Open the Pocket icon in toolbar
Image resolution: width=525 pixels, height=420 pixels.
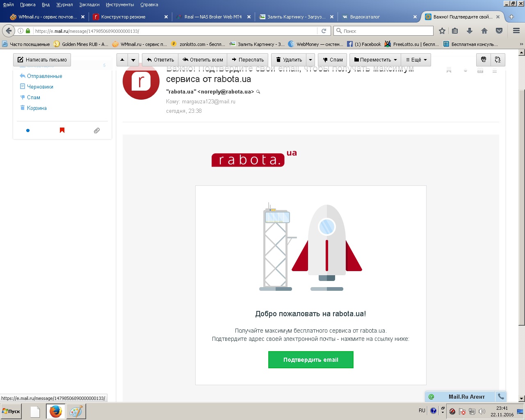[499, 31]
